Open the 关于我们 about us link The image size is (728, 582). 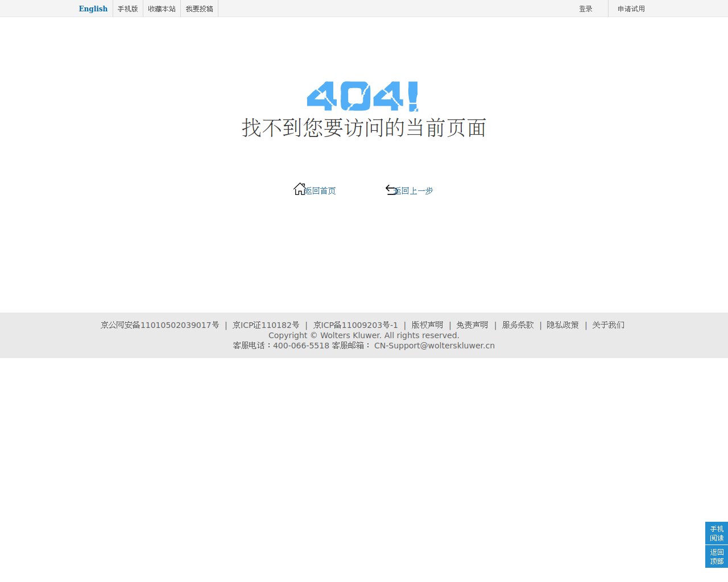coord(608,325)
